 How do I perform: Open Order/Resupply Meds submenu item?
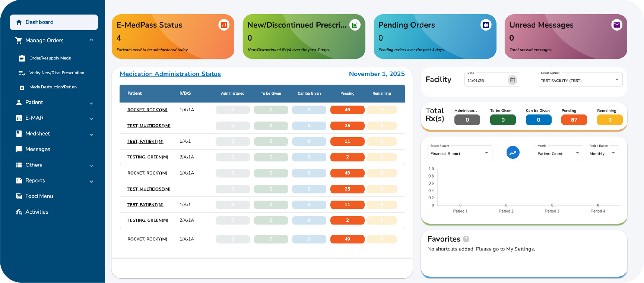(x=50, y=58)
